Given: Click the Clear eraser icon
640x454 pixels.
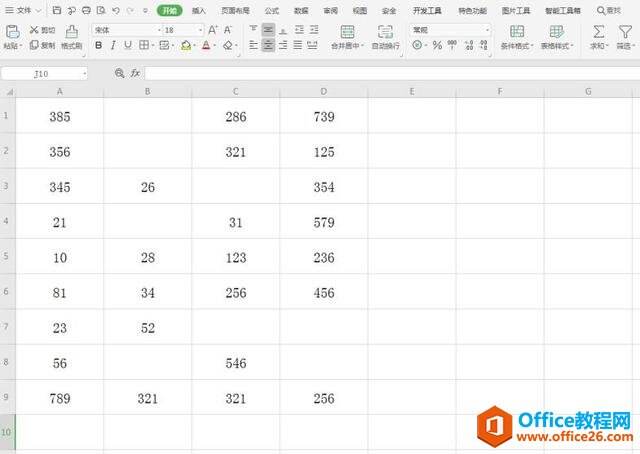Looking at the screenshot, I should [228, 45].
